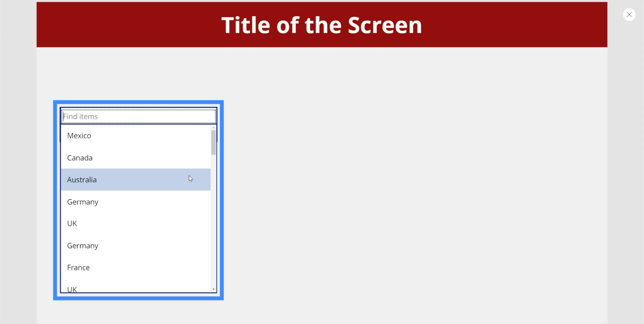Viewport: 644px width, 324px height.
Task: Choose France from the list
Action: tap(136, 268)
